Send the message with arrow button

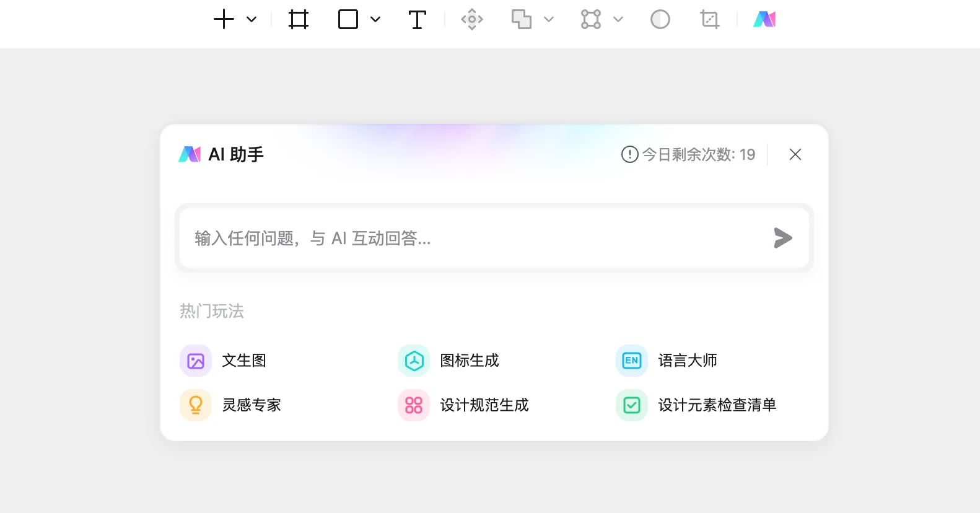[x=783, y=238]
